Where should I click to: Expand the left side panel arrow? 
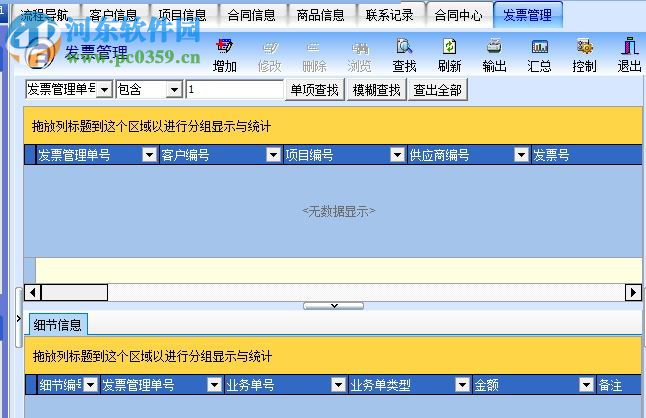click(19, 318)
